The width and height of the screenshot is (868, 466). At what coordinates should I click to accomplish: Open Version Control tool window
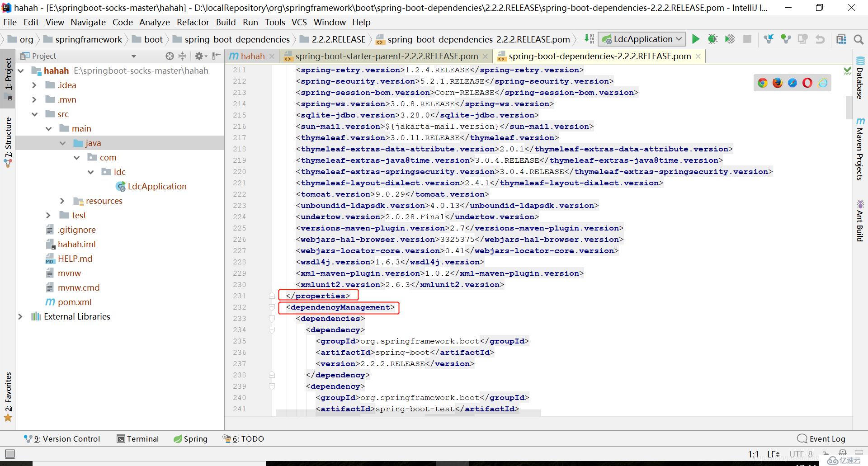(x=62, y=438)
